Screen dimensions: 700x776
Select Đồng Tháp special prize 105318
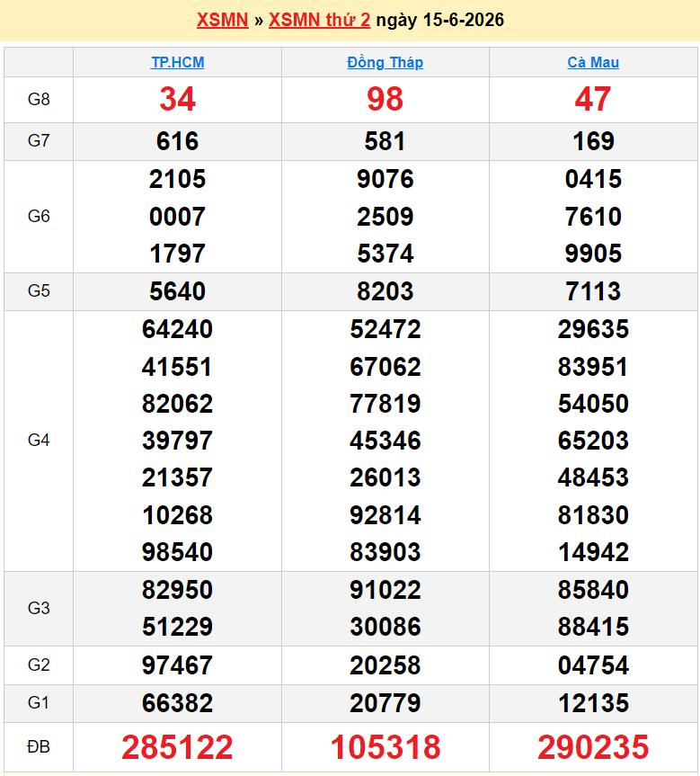click(x=385, y=747)
